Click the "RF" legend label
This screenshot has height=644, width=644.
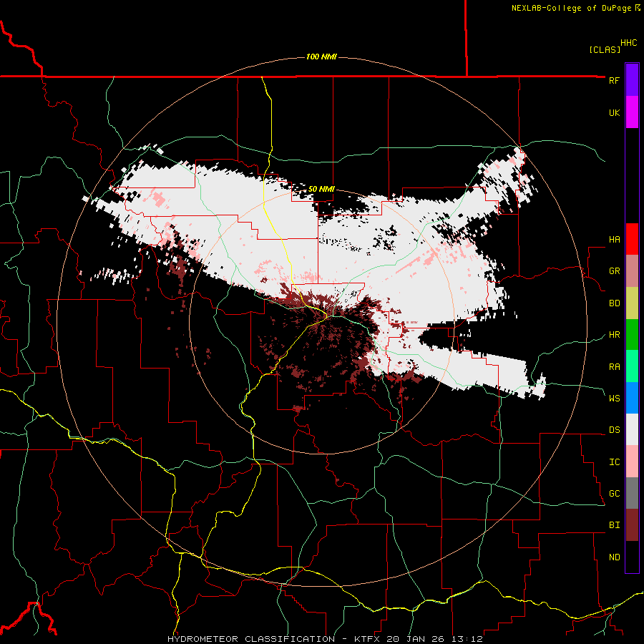(x=614, y=80)
